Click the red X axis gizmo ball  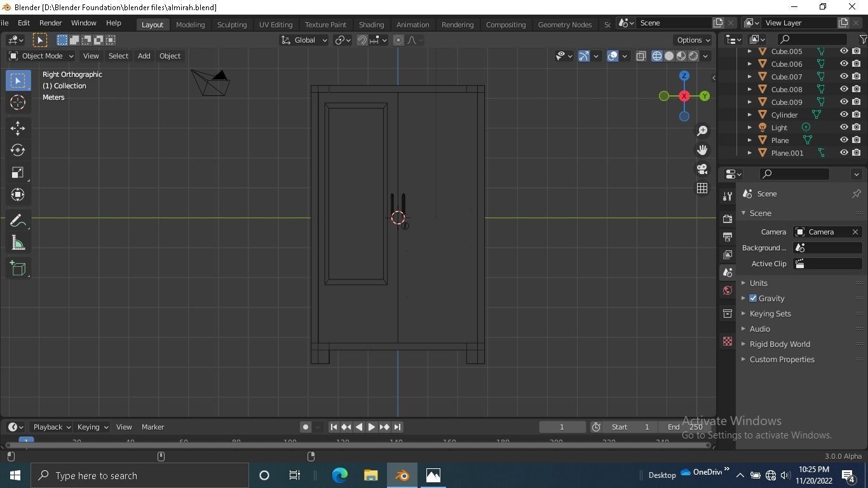(684, 96)
